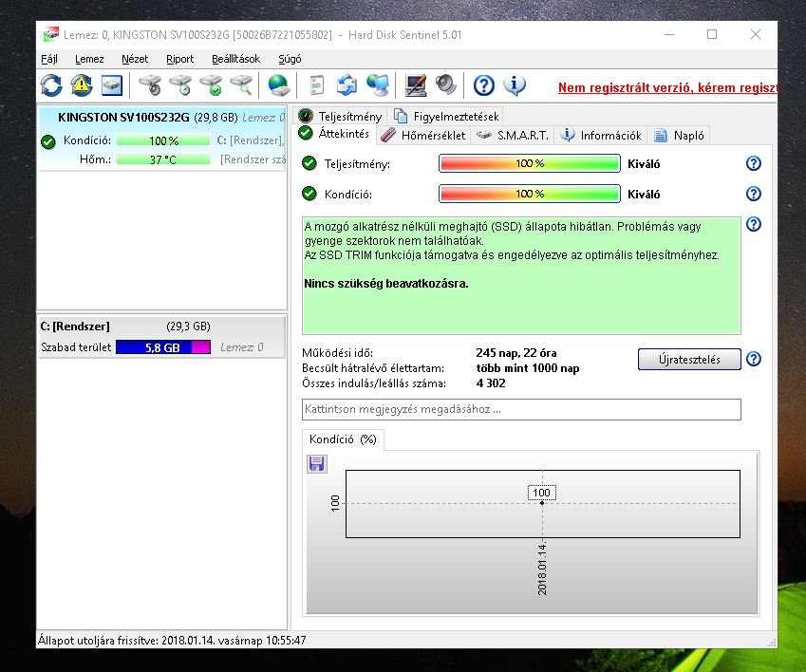The width and height of the screenshot is (806, 672).
Task: Open the Riport menu
Action: [x=180, y=59]
